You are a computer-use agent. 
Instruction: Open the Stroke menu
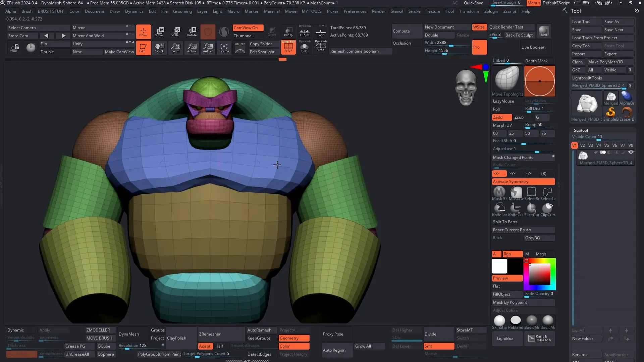click(414, 11)
